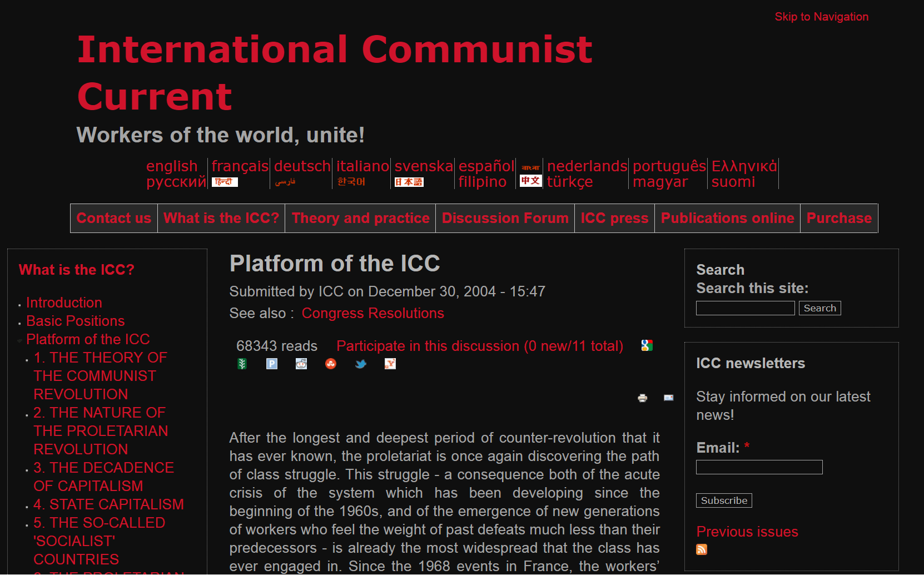Screen dimensions: 924x575
Task: Open the Platform of the ICC sidebar link
Action: point(88,339)
